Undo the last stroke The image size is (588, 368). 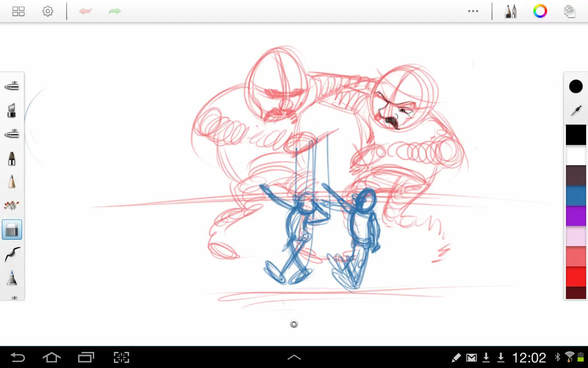point(85,11)
